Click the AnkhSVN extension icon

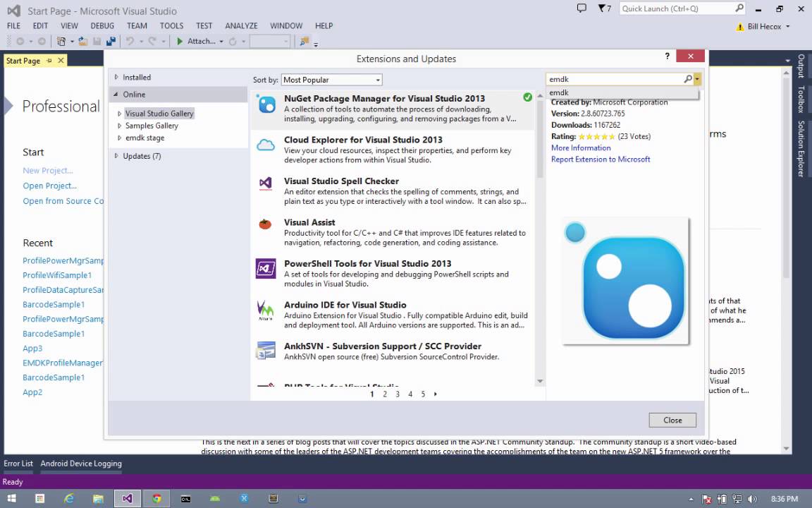tap(266, 351)
